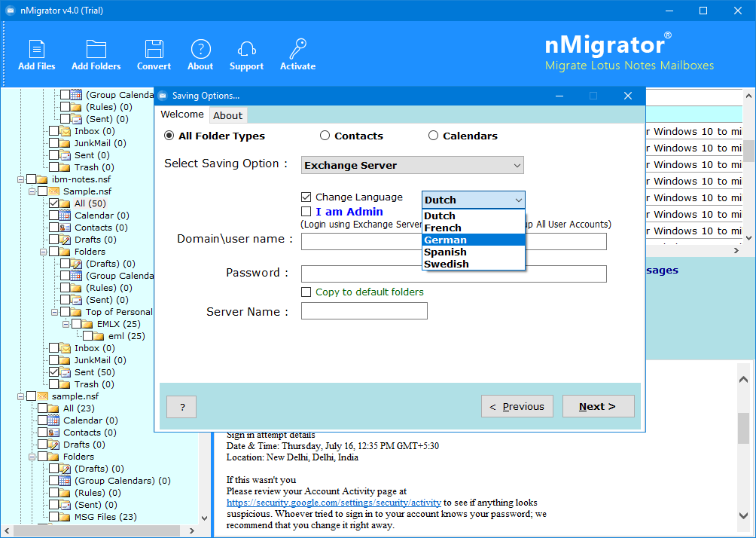Choose Dutch from the language list

[473, 216]
